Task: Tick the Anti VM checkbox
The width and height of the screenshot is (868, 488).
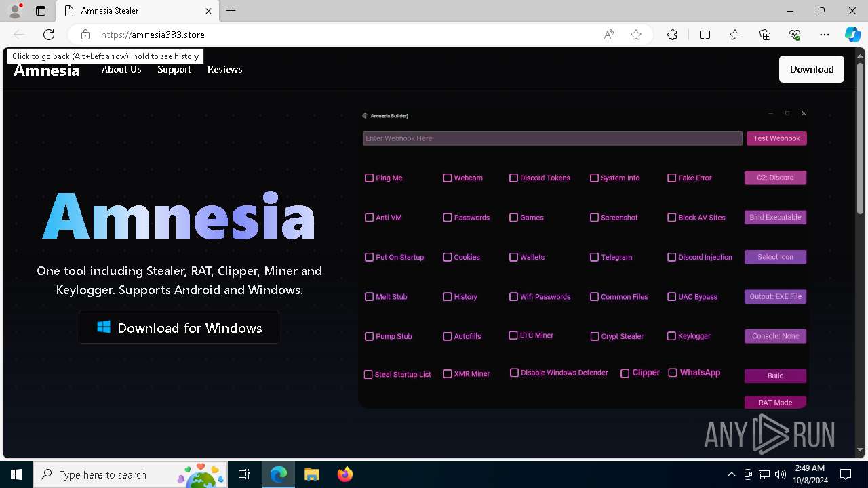Action: 369,218
